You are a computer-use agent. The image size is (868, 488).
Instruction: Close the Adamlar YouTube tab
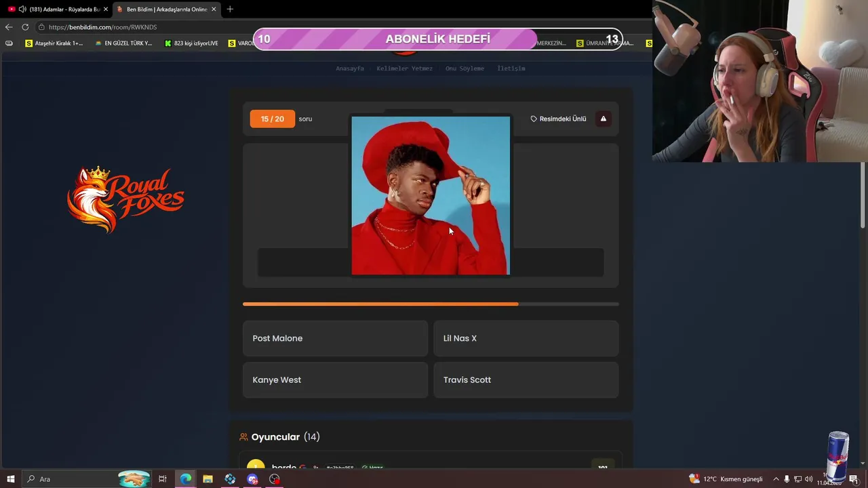pyautogui.click(x=106, y=9)
